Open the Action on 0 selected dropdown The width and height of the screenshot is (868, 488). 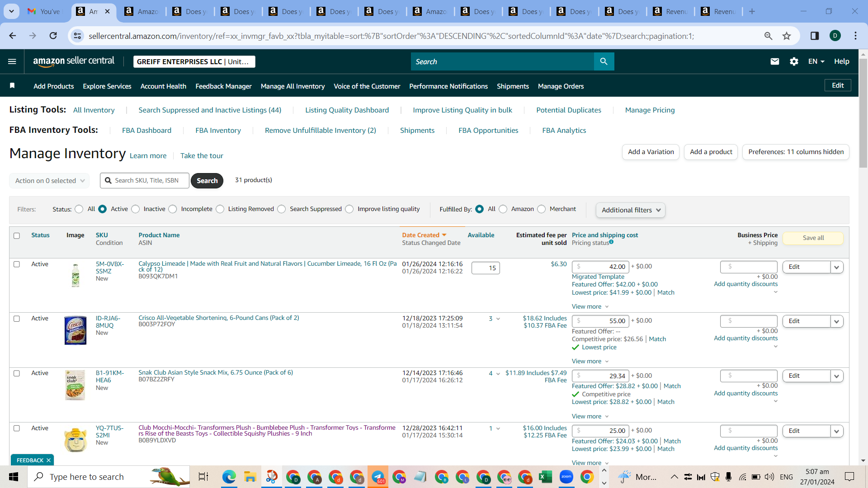click(49, 181)
